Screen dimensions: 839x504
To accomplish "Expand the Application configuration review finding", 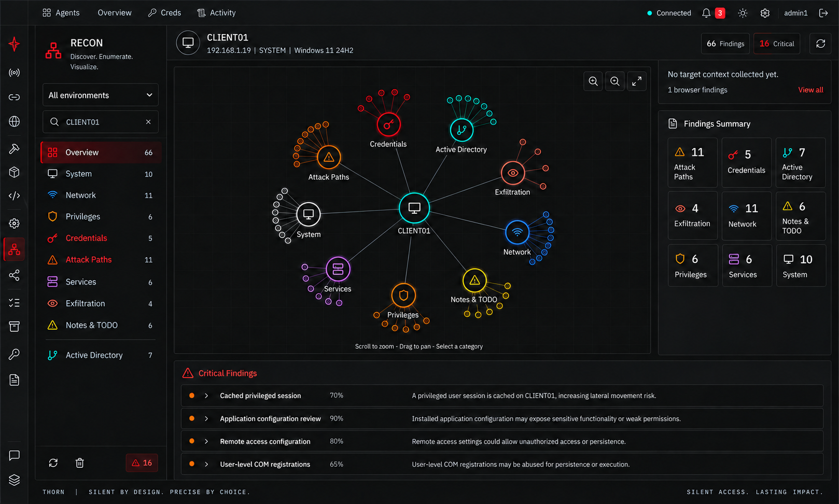I will [206, 418].
